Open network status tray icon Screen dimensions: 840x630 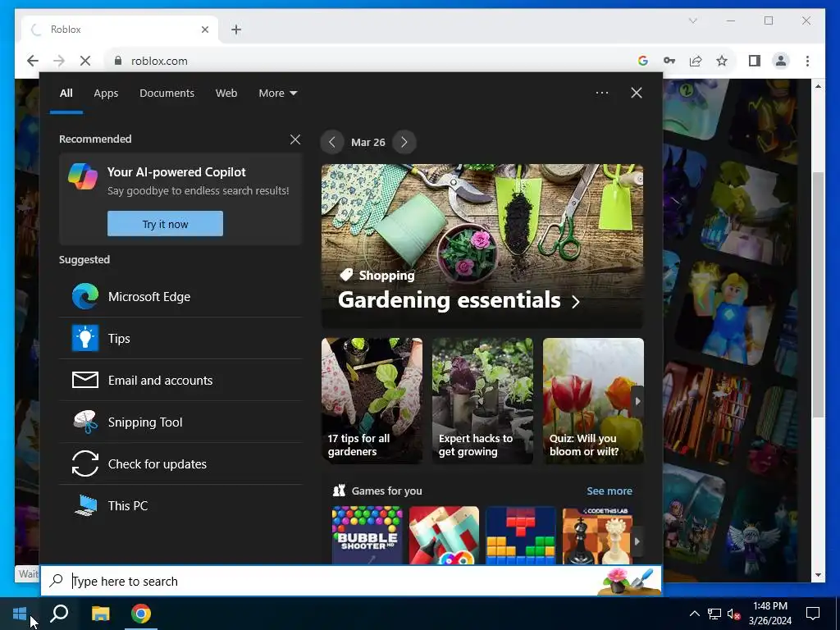(714, 614)
